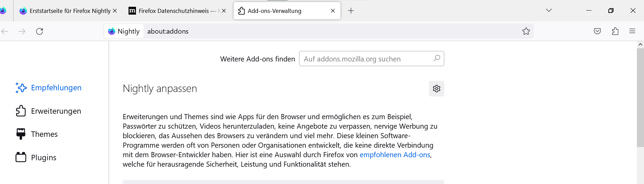This screenshot has width=644, height=184.
Task: Open the hamburger application menu
Action: (x=632, y=31)
